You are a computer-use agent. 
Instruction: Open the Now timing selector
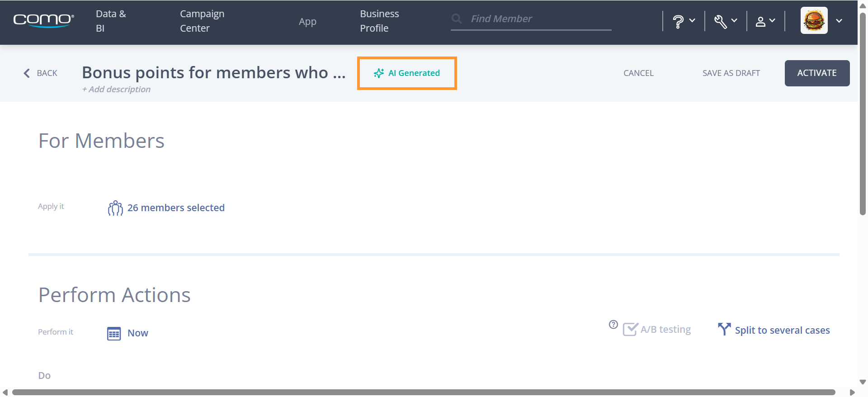click(x=138, y=333)
